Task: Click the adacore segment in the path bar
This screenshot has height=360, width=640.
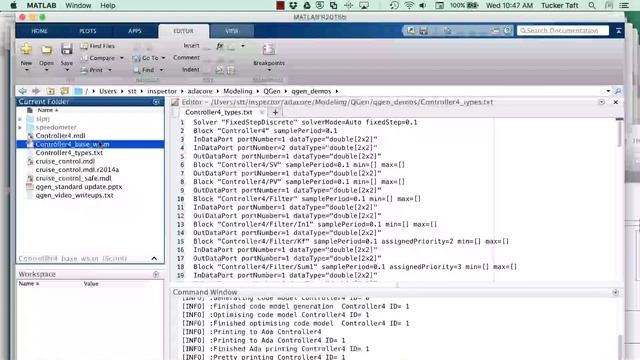Action: (200, 91)
